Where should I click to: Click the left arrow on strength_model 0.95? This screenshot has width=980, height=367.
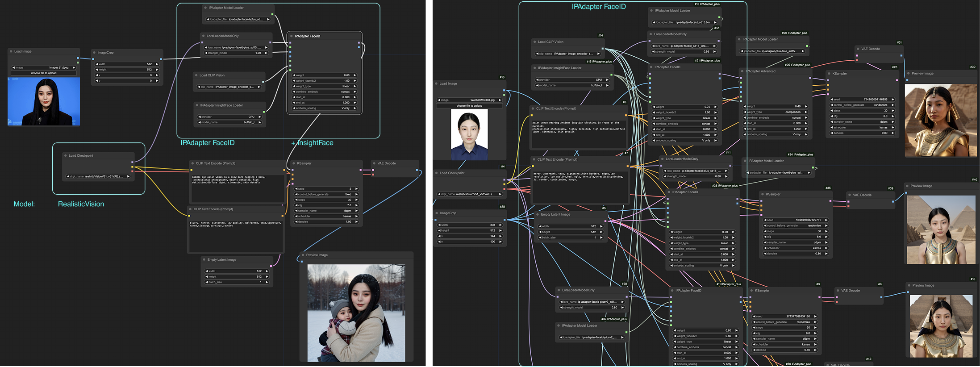[x=653, y=51]
